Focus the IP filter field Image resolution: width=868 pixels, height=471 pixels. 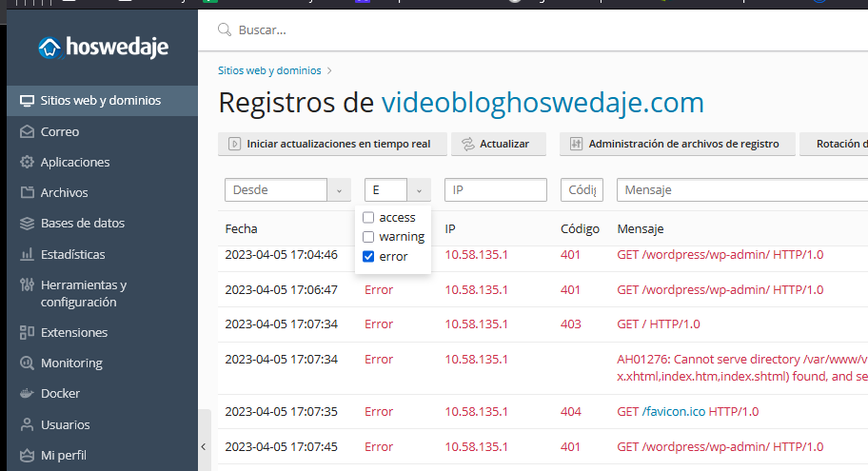[496, 190]
